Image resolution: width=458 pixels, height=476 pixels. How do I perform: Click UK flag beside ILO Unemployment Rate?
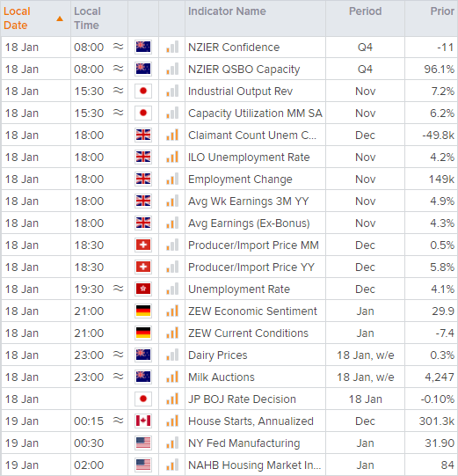pyautogui.click(x=143, y=157)
